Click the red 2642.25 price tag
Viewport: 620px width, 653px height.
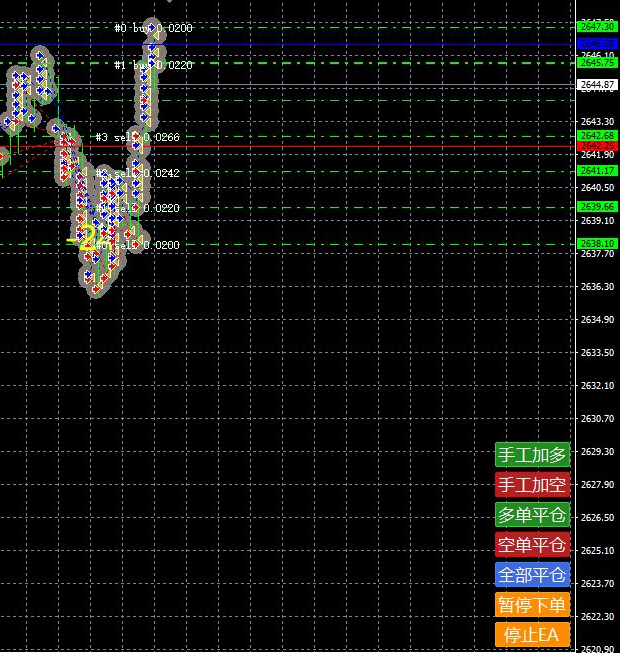(x=597, y=146)
